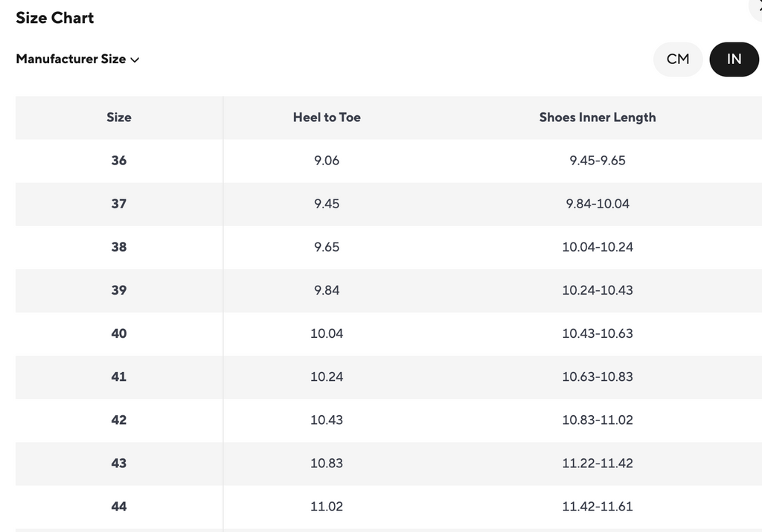Select size 43 in the chart
762x532 pixels.
point(119,463)
